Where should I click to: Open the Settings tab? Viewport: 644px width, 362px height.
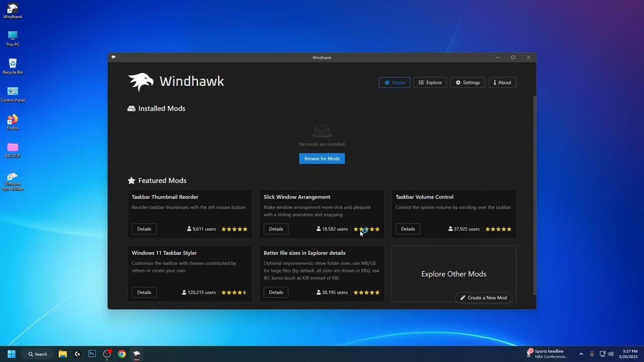tap(468, 82)
